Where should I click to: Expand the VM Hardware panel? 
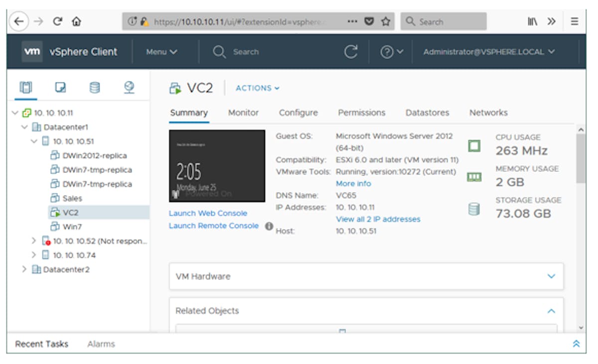[551, 276]
